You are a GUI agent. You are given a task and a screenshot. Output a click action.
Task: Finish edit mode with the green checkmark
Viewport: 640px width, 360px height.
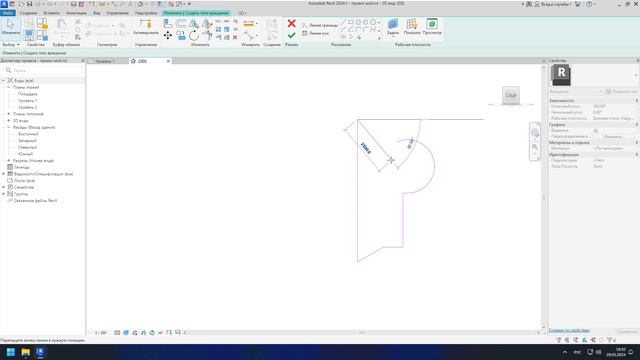(291, 36)
